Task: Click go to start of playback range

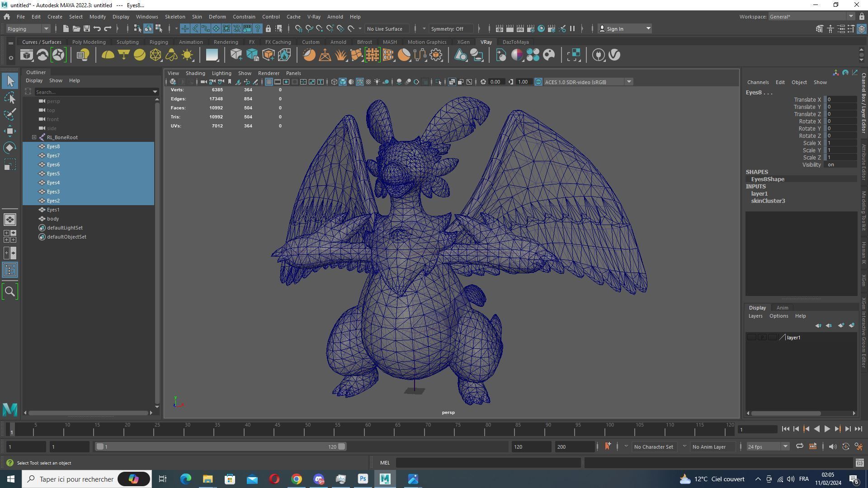Action: [785, 429]
